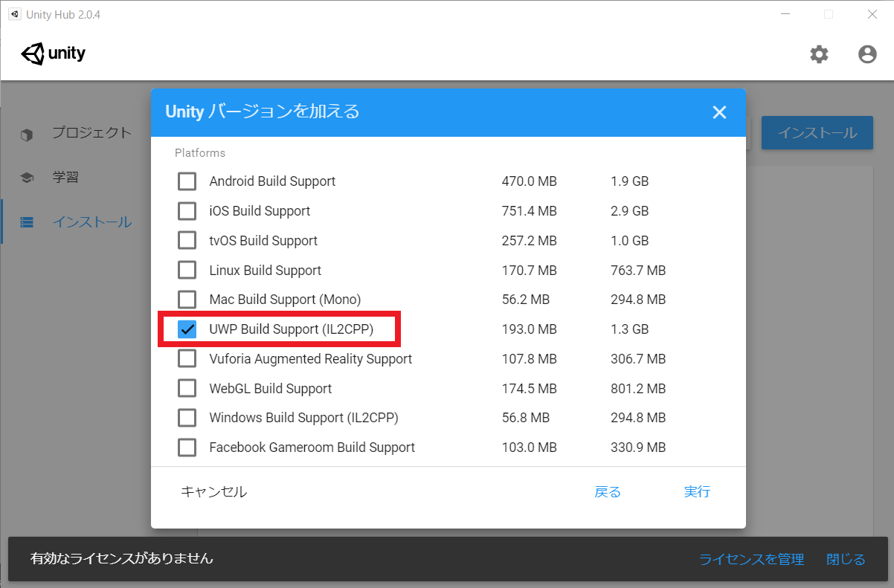Viewport: 894px width, 588px height.
Task: Switch to the 学習 sidebar tab
Action: [x=75, y=178]
